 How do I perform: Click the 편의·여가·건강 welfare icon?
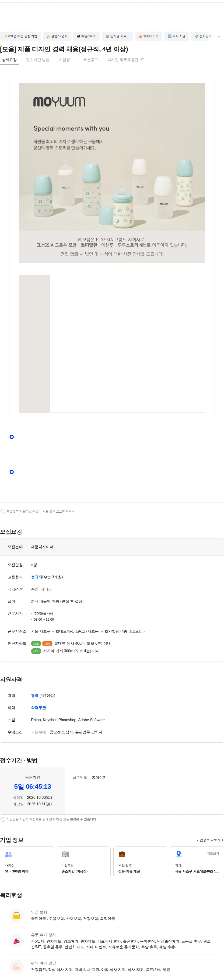click(16, 966)
